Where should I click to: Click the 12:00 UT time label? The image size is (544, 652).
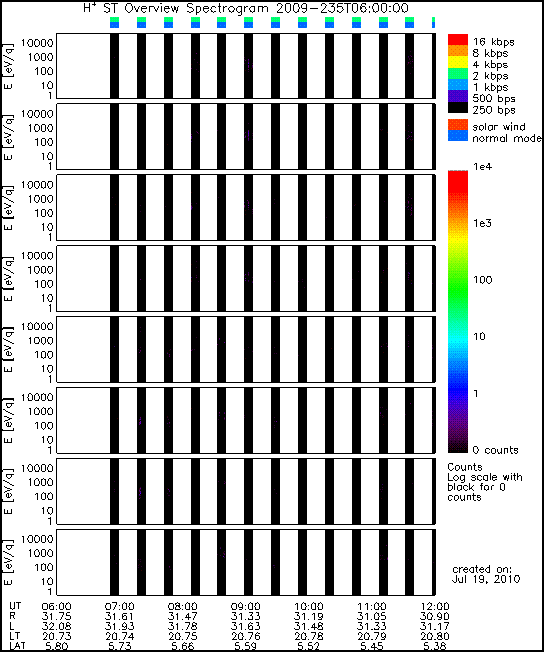tap(435, 607)
